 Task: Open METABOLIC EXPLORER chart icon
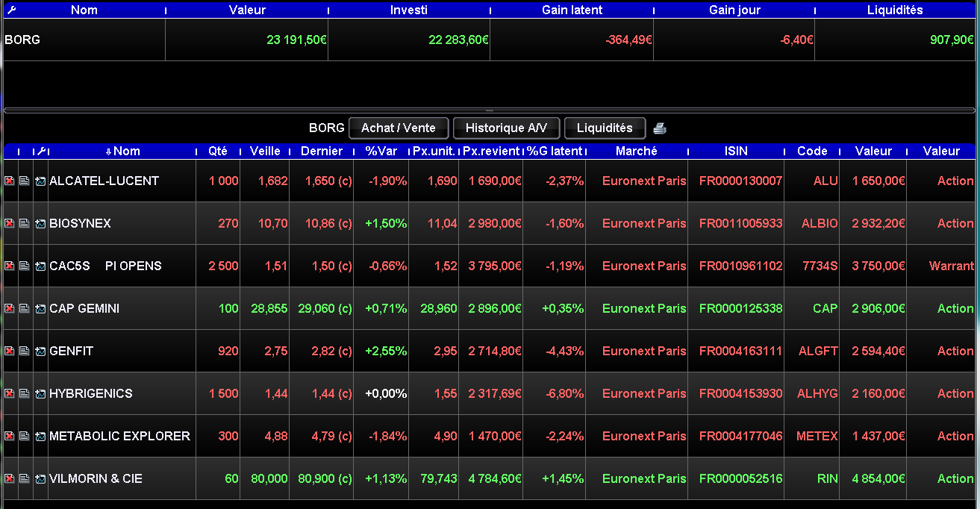point(40,436)
